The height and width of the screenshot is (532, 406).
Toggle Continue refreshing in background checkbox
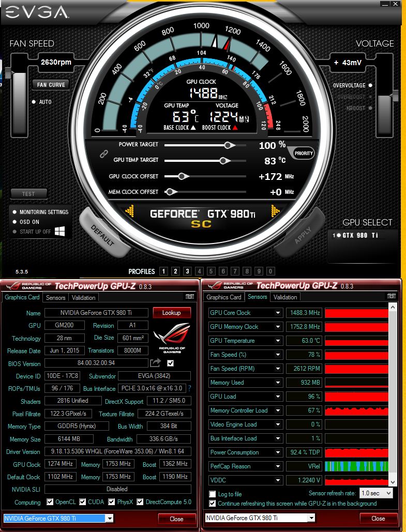tap(213, 504)
